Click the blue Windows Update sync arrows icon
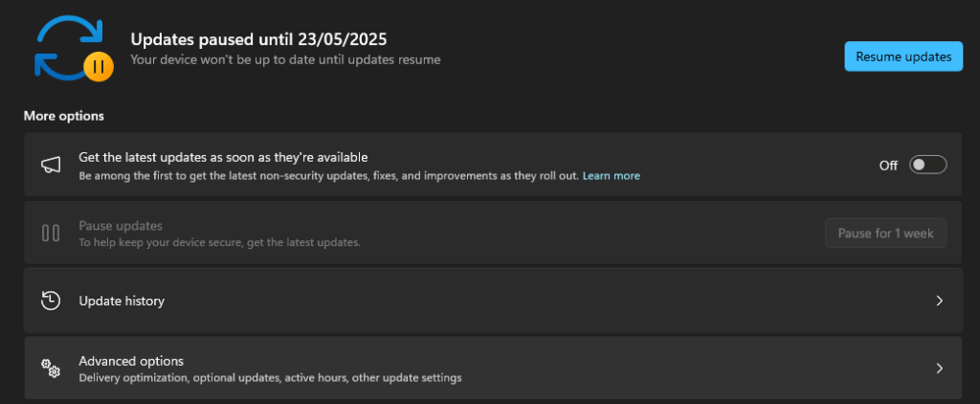980x404 pixels. click(71, 48)
